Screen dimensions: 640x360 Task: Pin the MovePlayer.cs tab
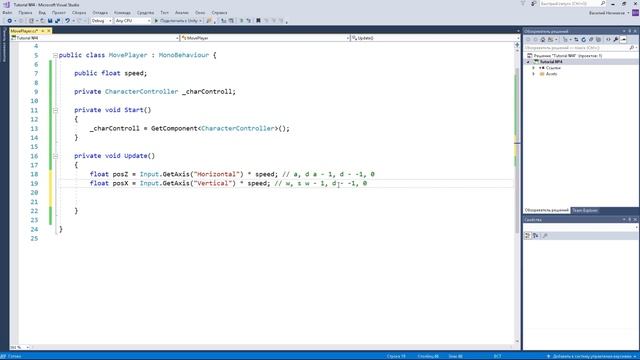click(x=42, y=31)
